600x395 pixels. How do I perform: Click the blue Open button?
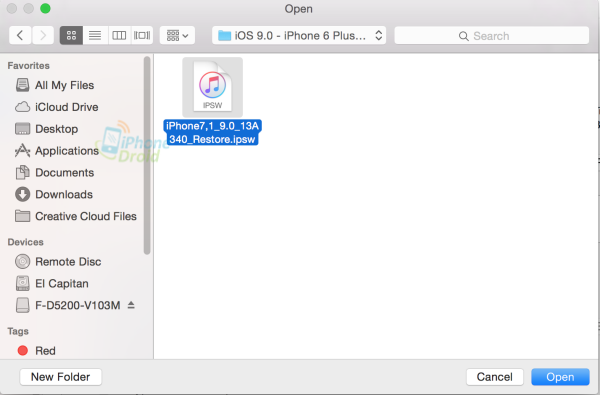click(560, 377)
